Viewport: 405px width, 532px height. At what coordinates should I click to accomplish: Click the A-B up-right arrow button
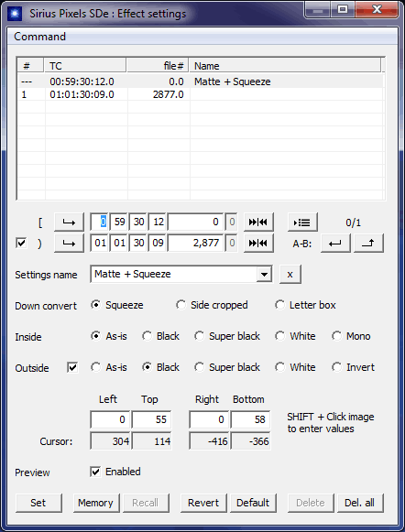pos(368,243)
